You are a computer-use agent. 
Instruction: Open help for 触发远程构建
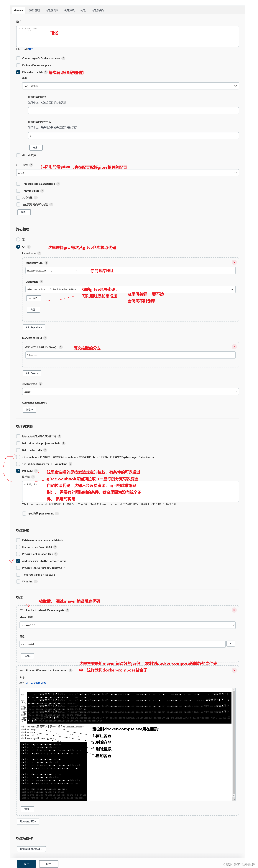[59, 436]
